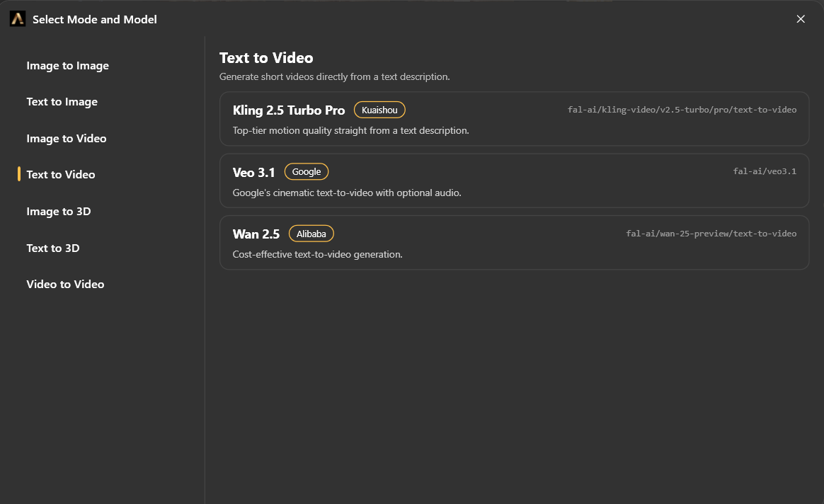
Task: Close the Select Mode and Model dialog
Action: [801, 19]
